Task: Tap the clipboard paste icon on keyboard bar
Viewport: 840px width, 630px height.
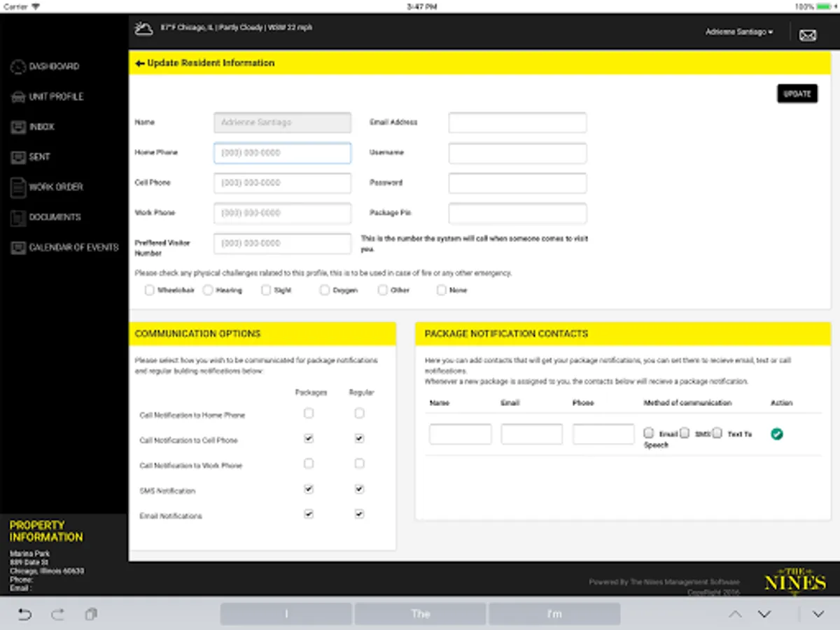Action: [91, 615]
